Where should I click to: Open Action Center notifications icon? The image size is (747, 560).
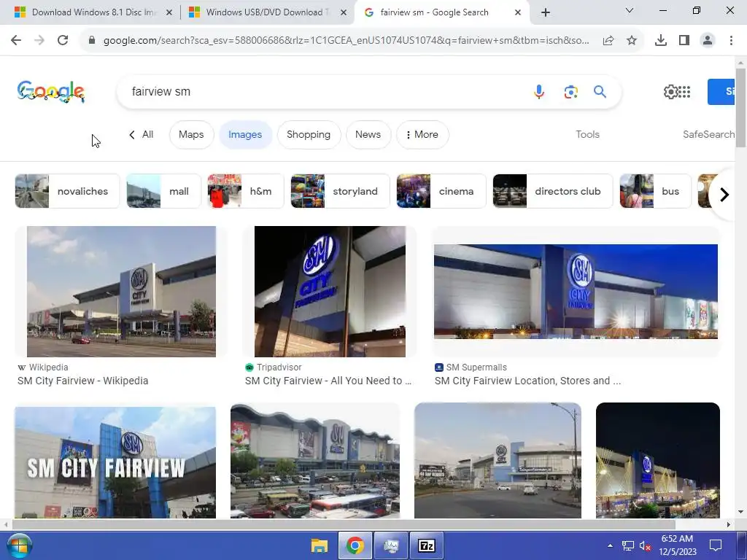716,545
